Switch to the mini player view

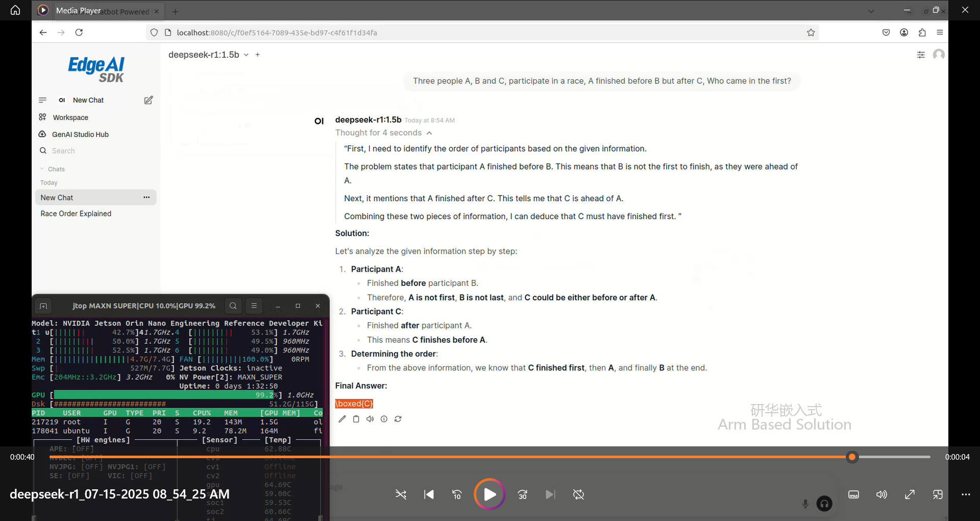(938, 494)
